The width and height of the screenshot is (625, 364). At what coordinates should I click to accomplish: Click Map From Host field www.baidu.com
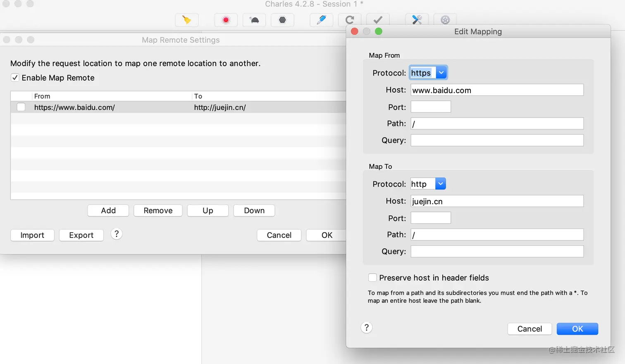click(x=497, y=90)
